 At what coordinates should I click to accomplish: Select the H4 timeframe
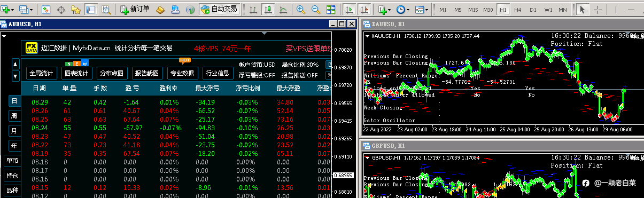[x=518, y=10]
